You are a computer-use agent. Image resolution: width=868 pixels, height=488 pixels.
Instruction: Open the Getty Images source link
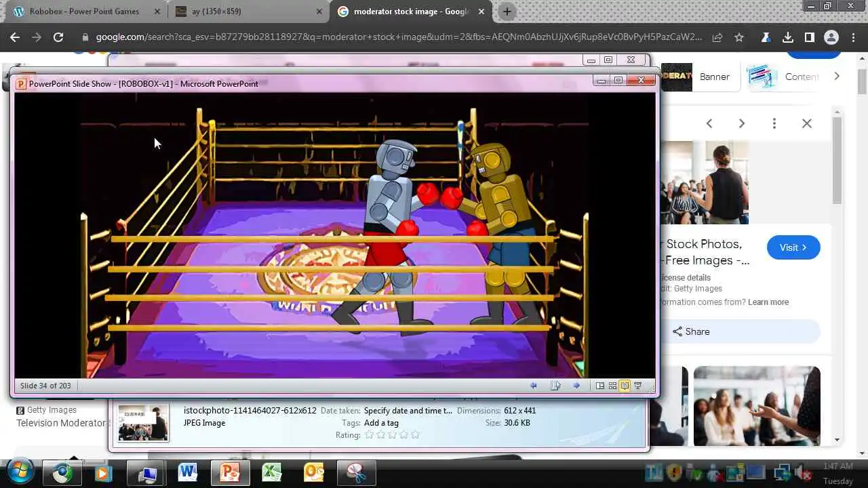[47, 410]
